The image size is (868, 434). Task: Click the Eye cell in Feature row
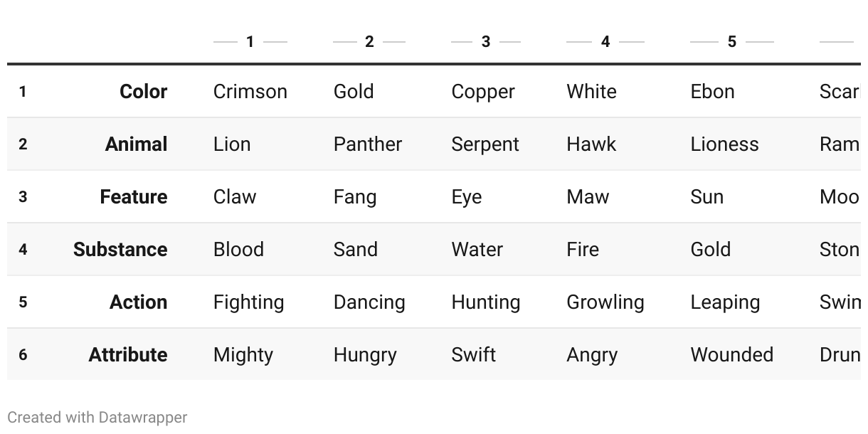point(467,196)
